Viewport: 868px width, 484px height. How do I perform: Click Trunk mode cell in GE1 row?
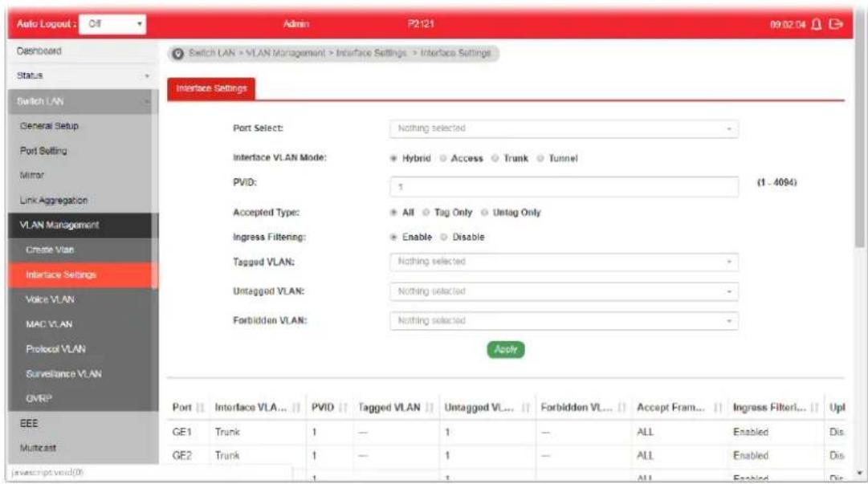(227, 432)
